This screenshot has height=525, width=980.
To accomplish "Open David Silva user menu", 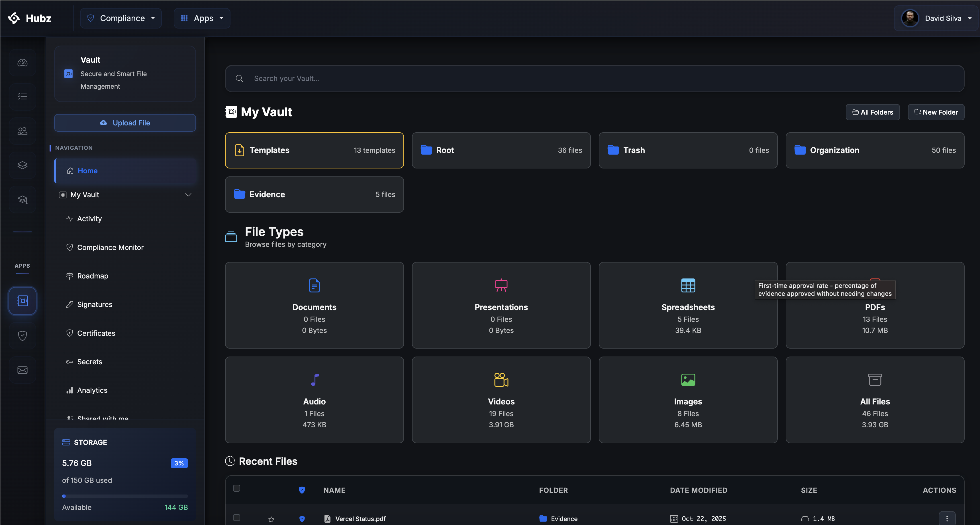I will (x=936, y=18).
